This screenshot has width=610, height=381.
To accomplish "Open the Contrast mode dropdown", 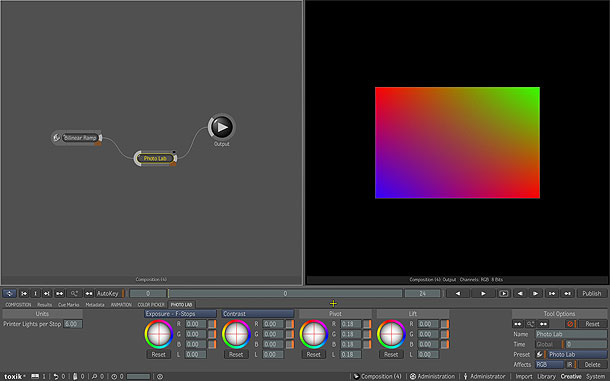I will pos(258,314).
